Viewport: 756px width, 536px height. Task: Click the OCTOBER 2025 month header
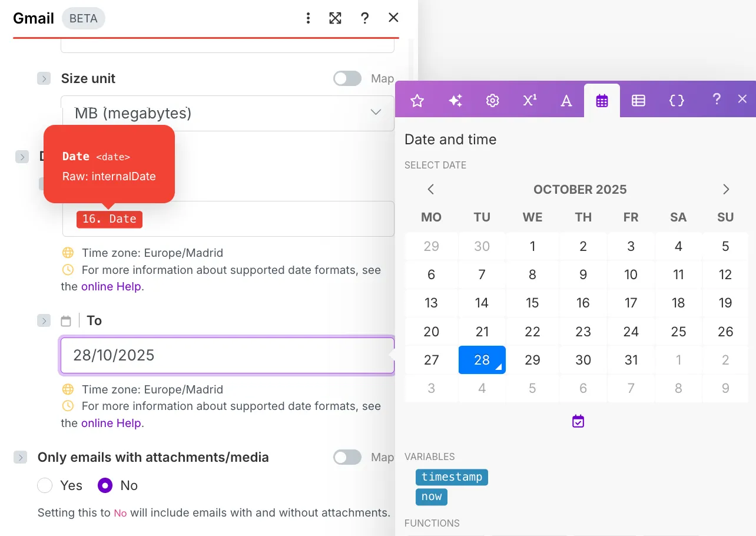[x=580, y=190]
